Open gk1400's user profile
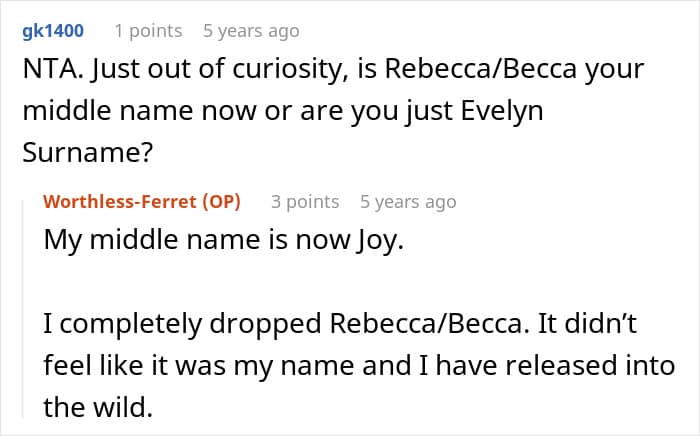The width and height of the screenshot is (700, 436). pos(52,31)
